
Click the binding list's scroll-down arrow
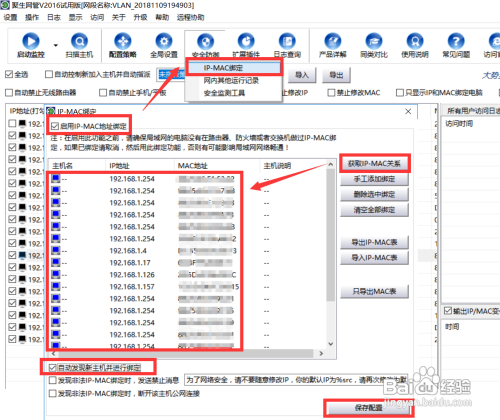coord(331,344)
